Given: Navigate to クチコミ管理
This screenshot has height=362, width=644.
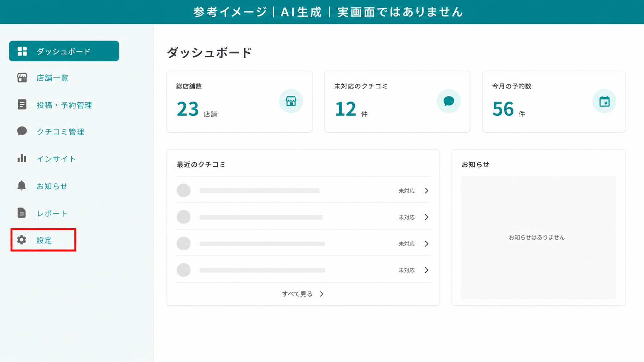Looking at the screenshot, I should (x=60, y=132).
